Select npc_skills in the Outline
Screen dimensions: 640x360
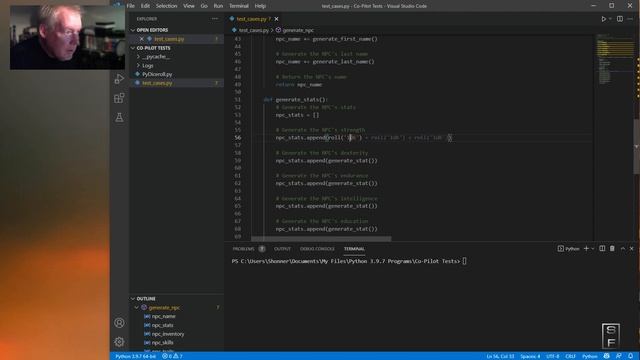coord(162,342)
